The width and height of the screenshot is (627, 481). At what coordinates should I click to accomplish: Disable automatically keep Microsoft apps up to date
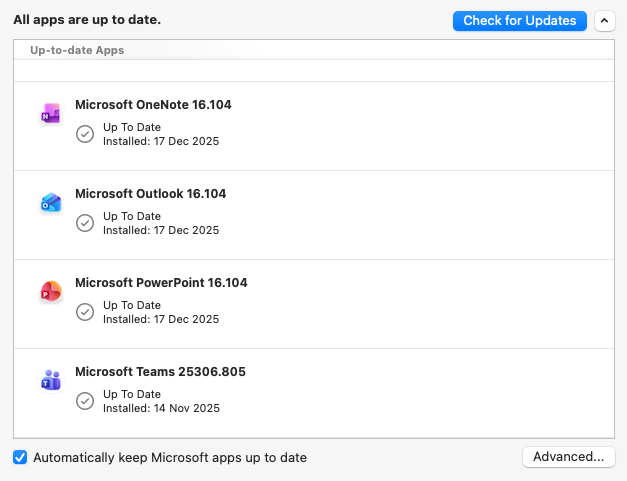(x=20, y=457)
